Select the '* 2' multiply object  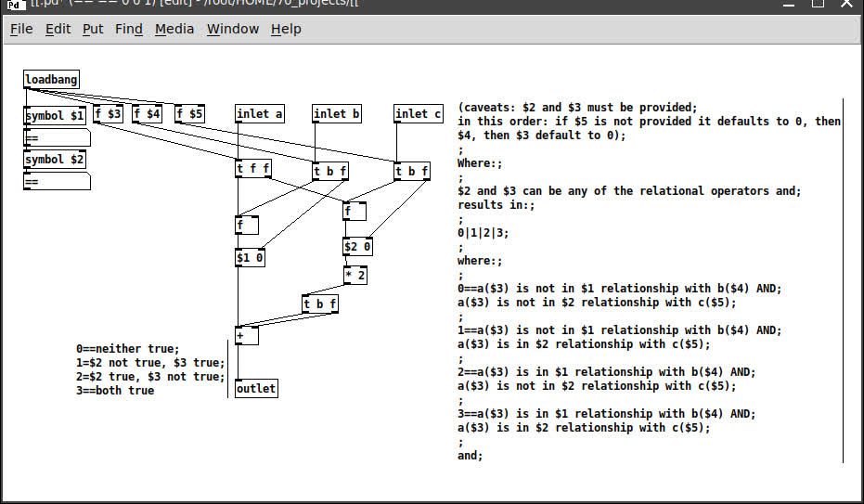(355, 275)
